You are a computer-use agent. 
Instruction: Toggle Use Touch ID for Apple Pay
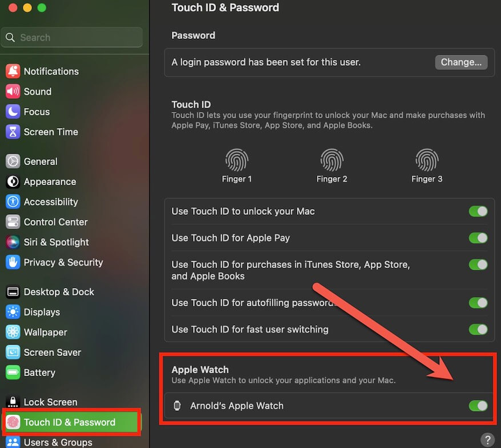point(478,238)
